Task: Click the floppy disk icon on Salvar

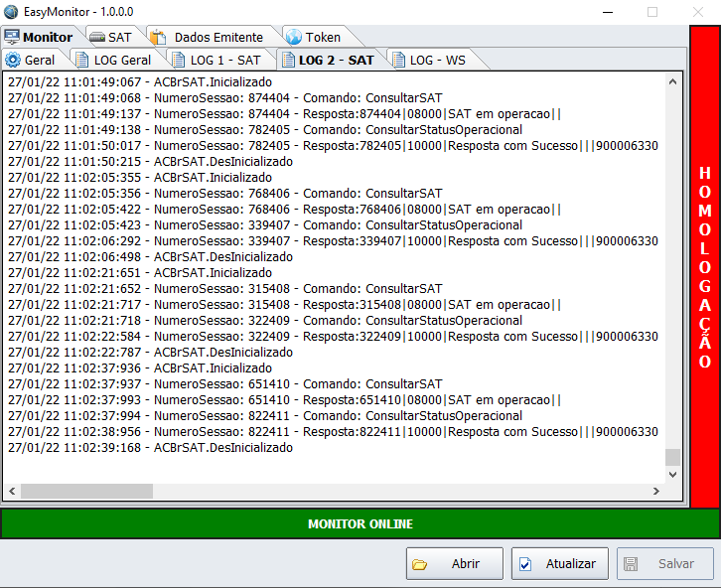Action: (631, 564)
